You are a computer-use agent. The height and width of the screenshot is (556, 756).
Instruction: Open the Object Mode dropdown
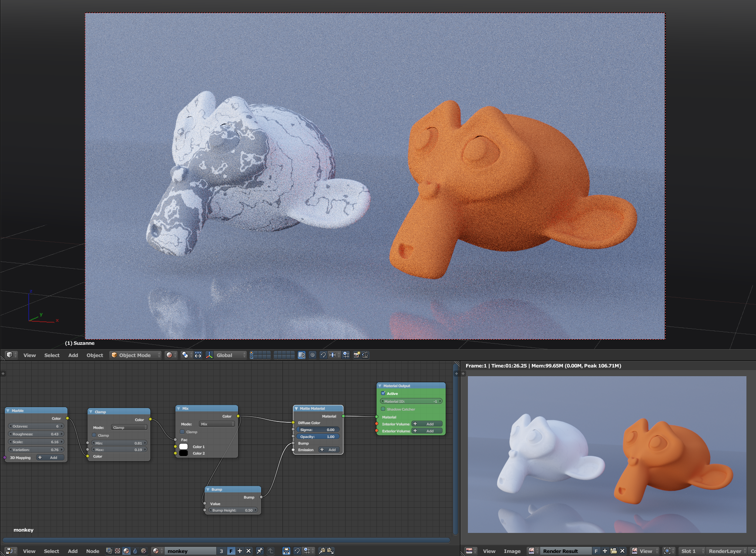coord(135,355)
